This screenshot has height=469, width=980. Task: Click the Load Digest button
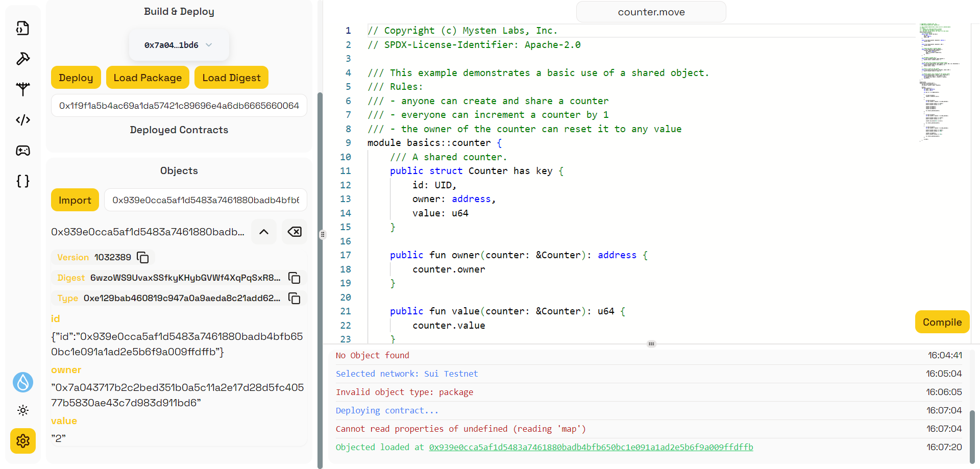coord(231,78)
